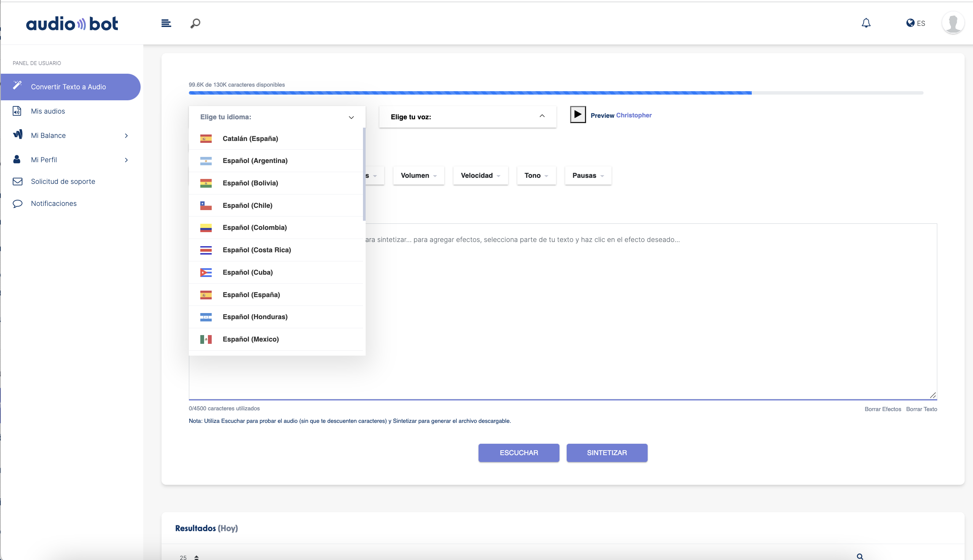The width and height of the screenshot is (973, 560).
Task: Click the audio bot logo
Action: (72, 23)
